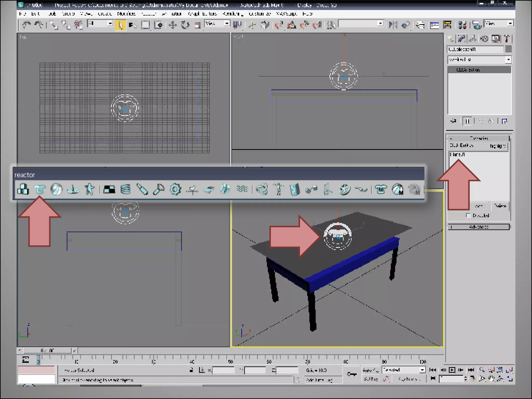Click the current frame spinner arrows
Screen dimensions: 532x399
pyautogui.click(x=465, y=379)
